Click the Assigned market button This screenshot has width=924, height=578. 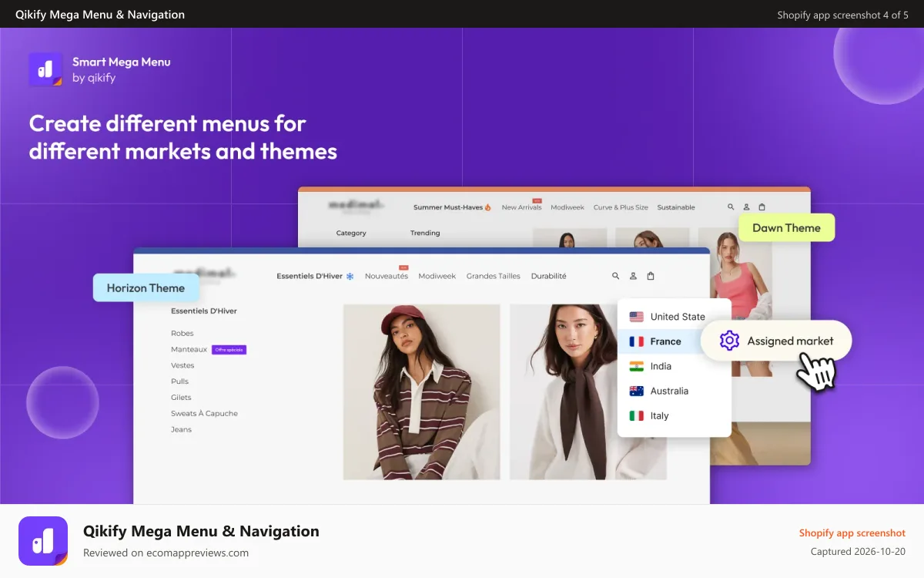tap(776, 341)
